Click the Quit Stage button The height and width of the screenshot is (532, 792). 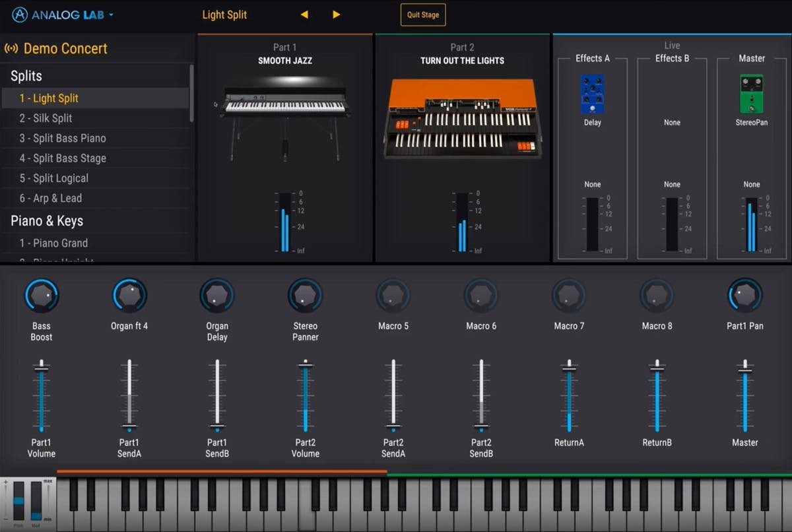pyautogui.click(x=423, y=15)
